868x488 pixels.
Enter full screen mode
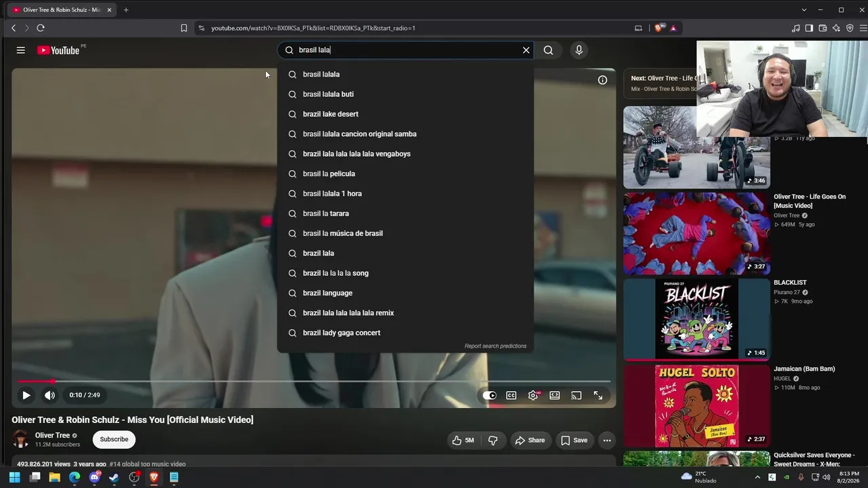pos(598,395)
